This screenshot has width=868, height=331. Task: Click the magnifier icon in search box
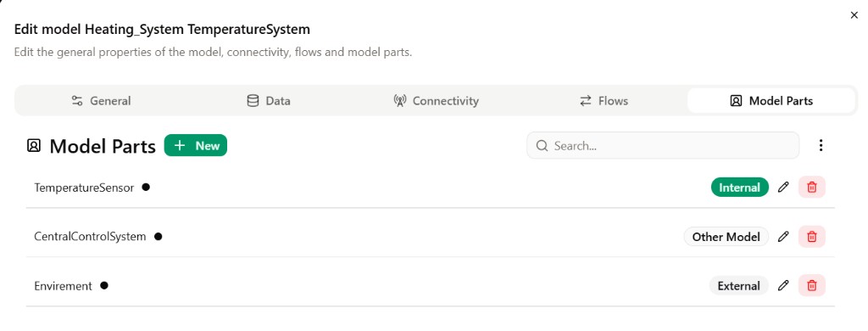pos(542,146)
